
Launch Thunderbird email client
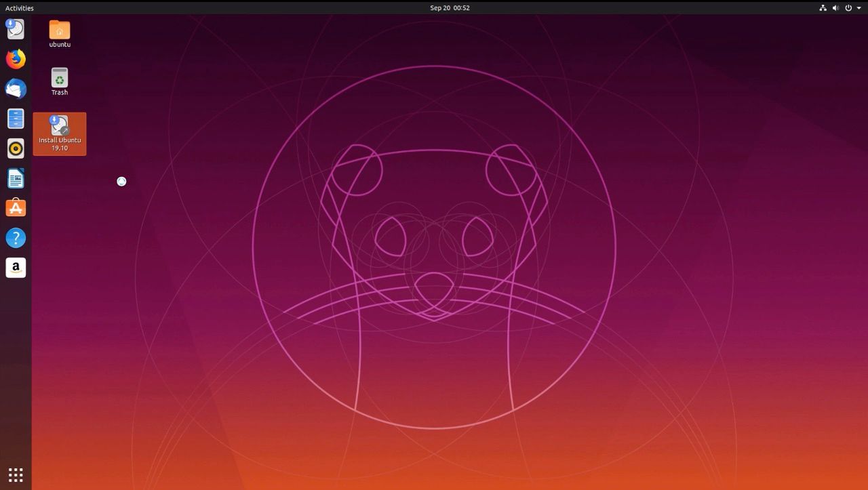(x=16, y=89)
